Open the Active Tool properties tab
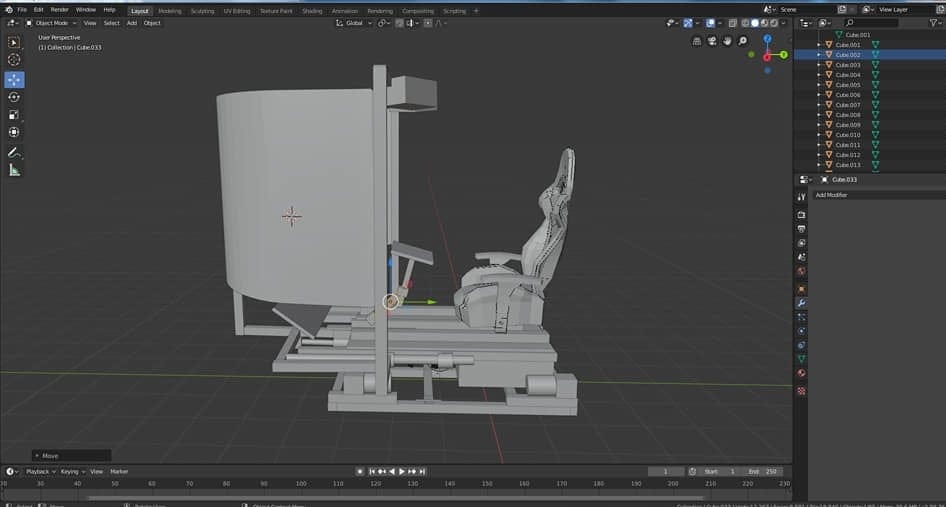This screenshot has width=946, height=507. pos(801,197)
